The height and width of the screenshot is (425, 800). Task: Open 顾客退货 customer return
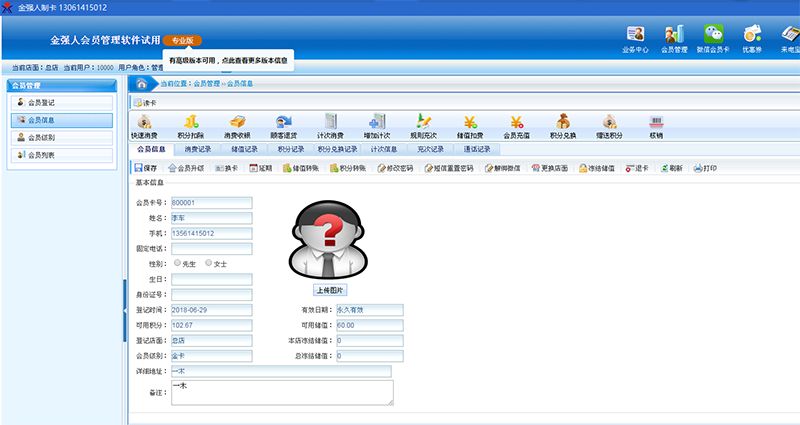284,127
